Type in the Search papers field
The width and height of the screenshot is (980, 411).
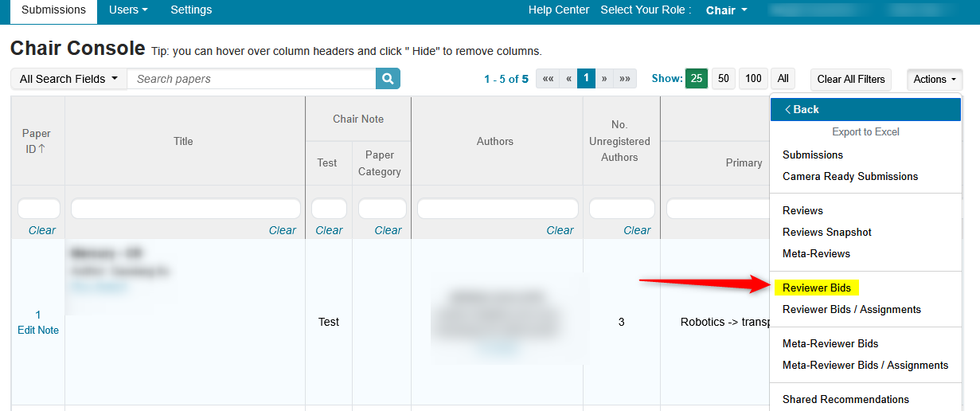(x=251, y=79)
